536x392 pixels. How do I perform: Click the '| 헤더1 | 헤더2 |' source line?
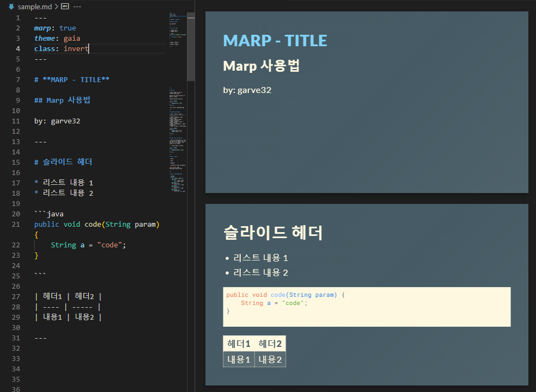[x=68, y=296]
